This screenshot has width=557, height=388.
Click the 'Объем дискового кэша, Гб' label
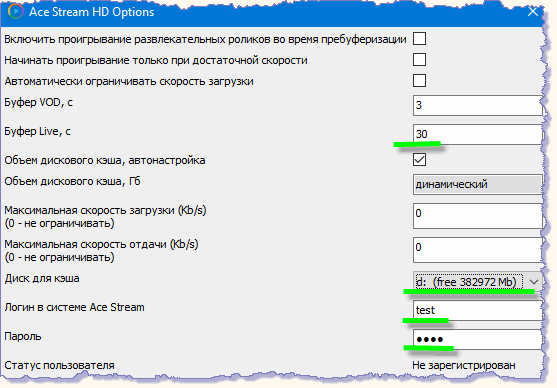72,182
